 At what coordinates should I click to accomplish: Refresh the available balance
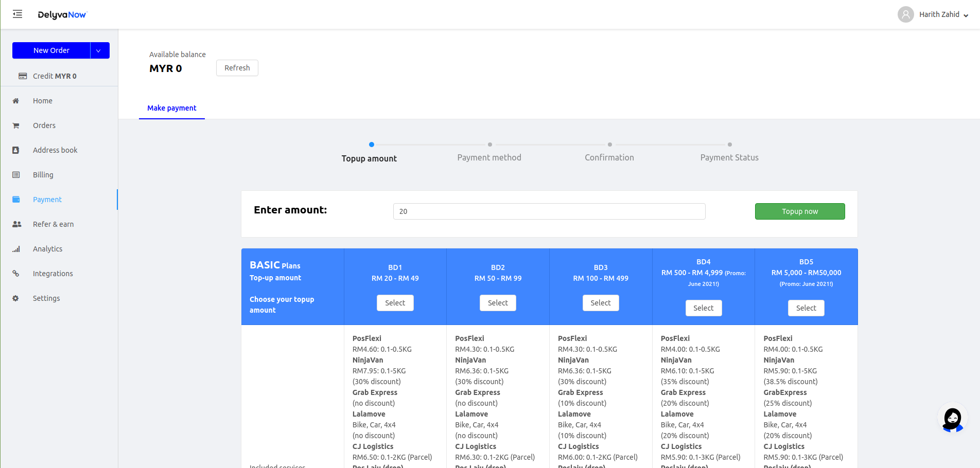(x=237, y=68)
